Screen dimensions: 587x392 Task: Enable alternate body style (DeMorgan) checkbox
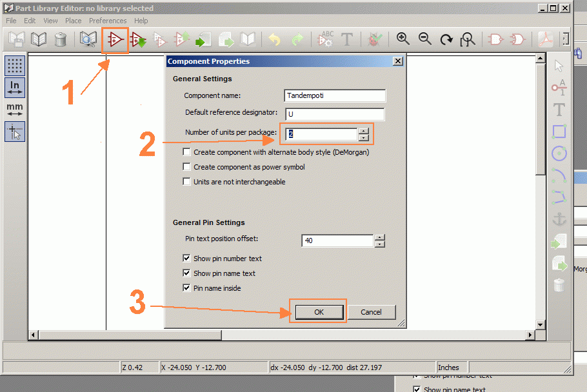click(x=187, y=152)
